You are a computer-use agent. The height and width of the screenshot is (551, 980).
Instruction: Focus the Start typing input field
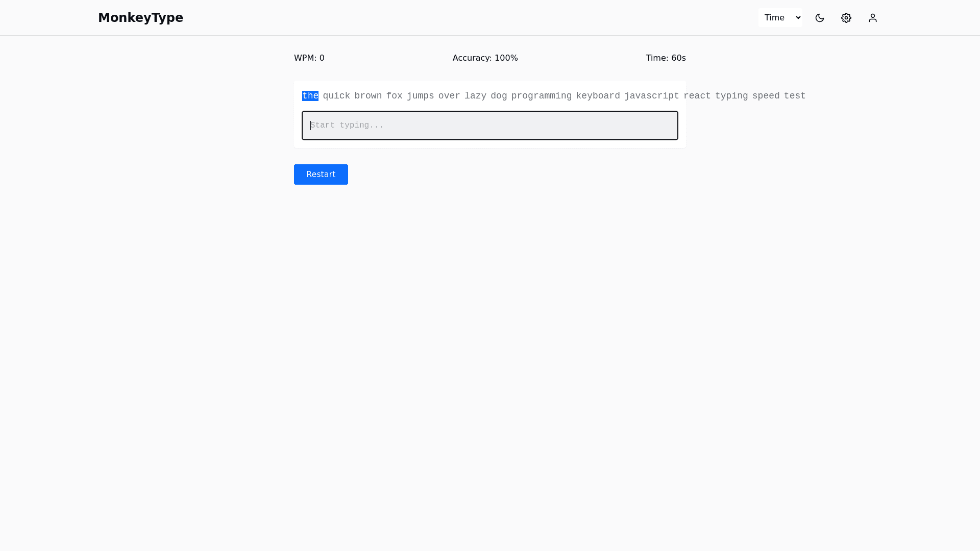coord(490,126)
